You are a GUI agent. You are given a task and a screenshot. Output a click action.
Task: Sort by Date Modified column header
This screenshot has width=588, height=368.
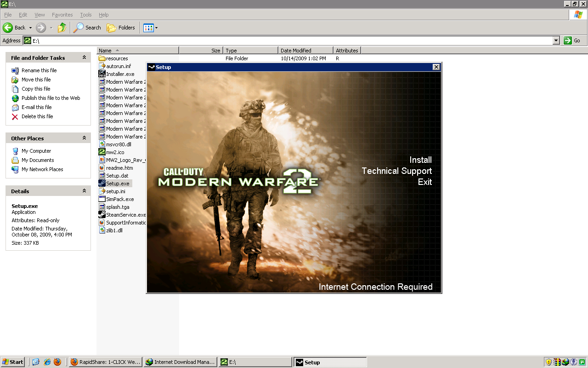pos(305,51)
